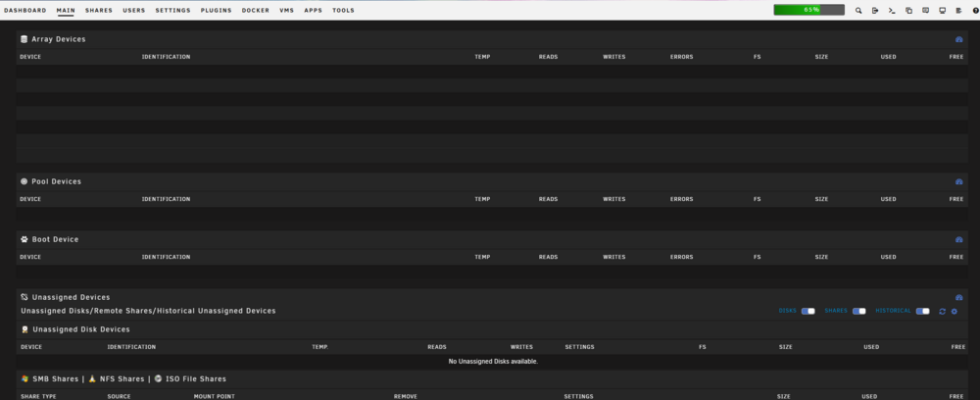Click 'Unassigned Disks/Remote Shares/Historical Unassigned Devices' text
This screenshot has width=980, height=400.
coord(148,311)
